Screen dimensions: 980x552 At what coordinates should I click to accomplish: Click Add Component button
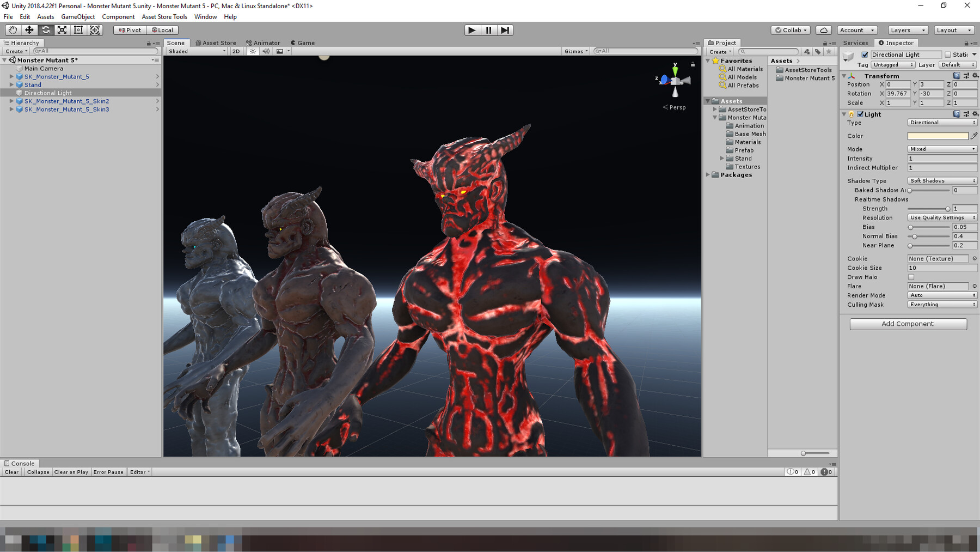click(x=908, y=324)
